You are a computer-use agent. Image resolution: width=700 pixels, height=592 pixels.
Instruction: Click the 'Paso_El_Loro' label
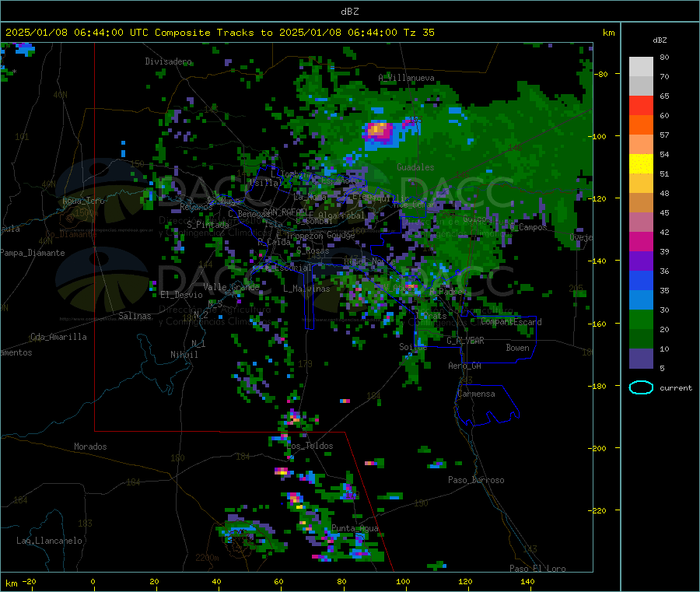click(538, 569)
